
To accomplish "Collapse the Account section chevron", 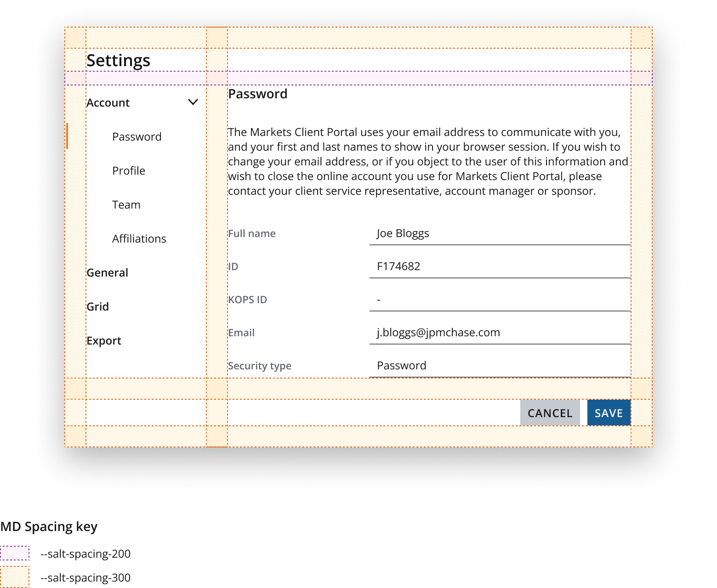I will (193, 102).
